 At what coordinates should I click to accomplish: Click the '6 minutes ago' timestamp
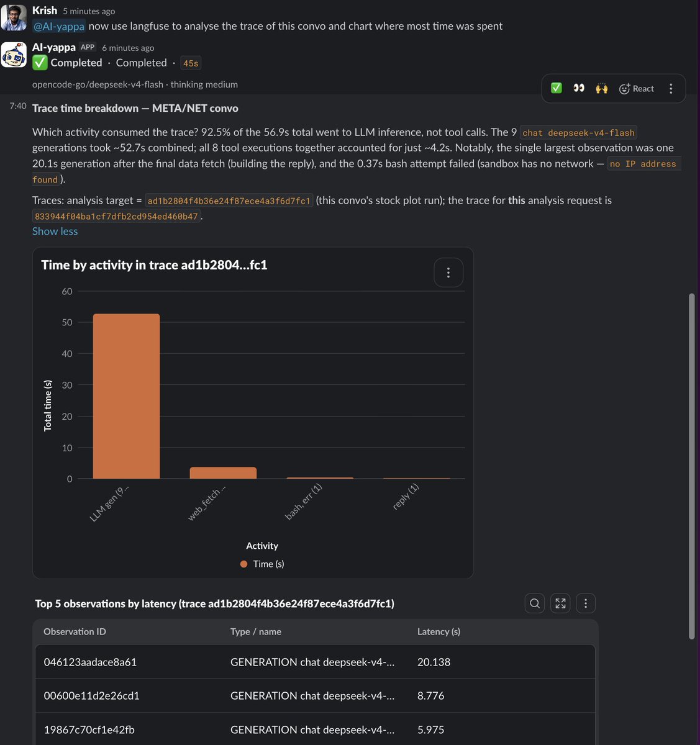tap(128, 48)
